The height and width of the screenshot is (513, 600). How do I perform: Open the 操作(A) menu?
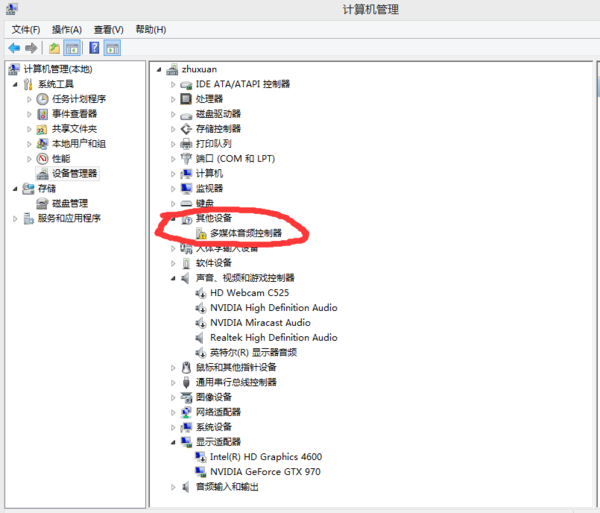(x=67, y=29)
